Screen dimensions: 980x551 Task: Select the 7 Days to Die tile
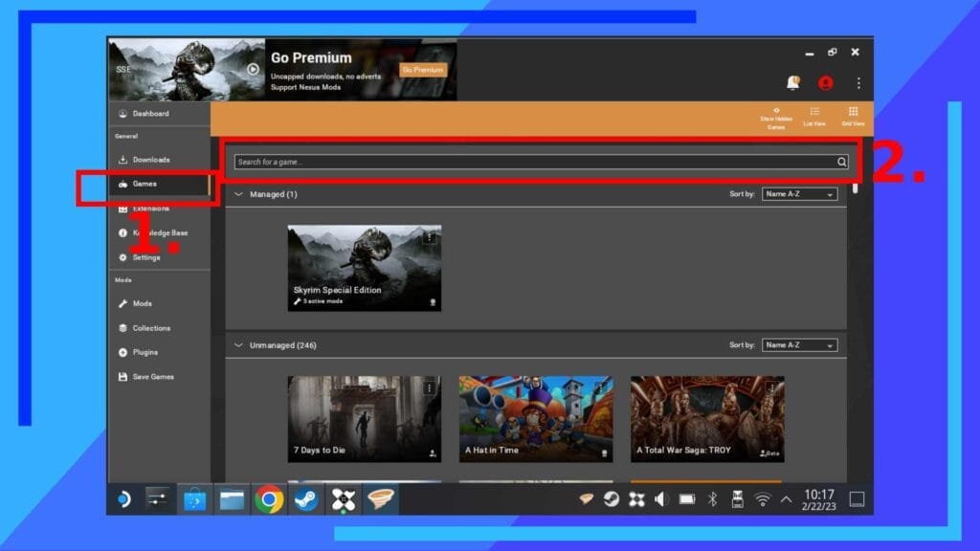(x=365, y=419)
